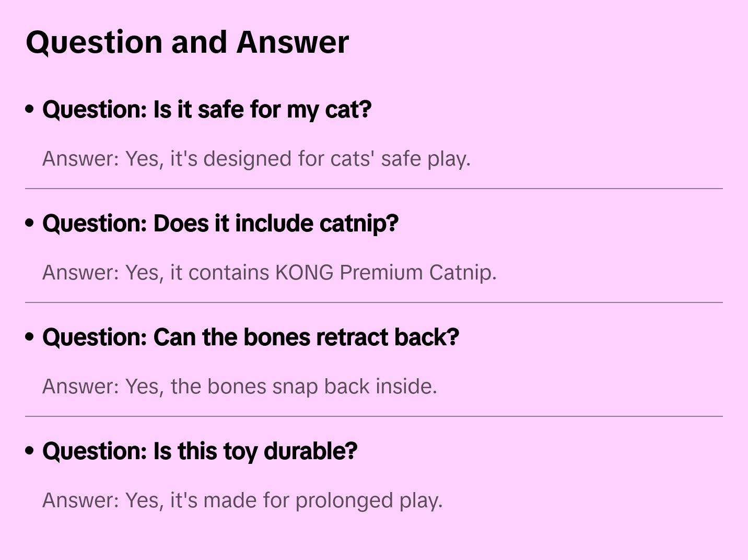Click divider line below safe play answer

point(373,189)
